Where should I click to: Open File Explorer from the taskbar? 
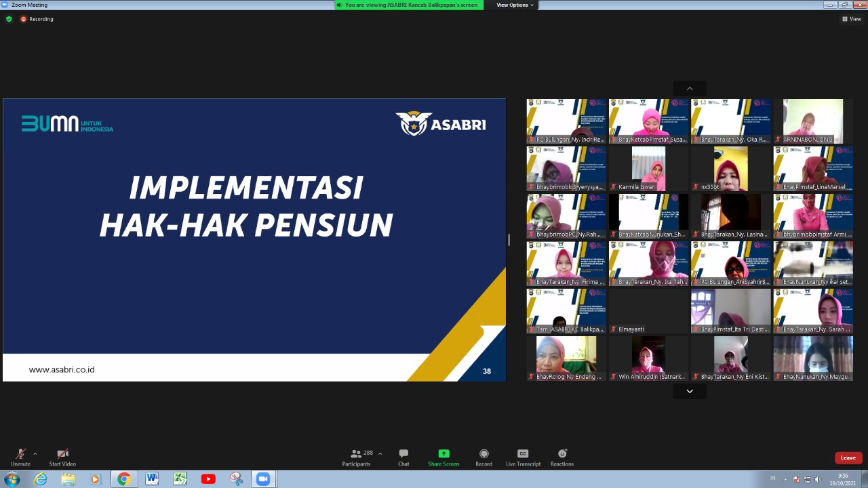pyautogui.click(x=68, y=479)
